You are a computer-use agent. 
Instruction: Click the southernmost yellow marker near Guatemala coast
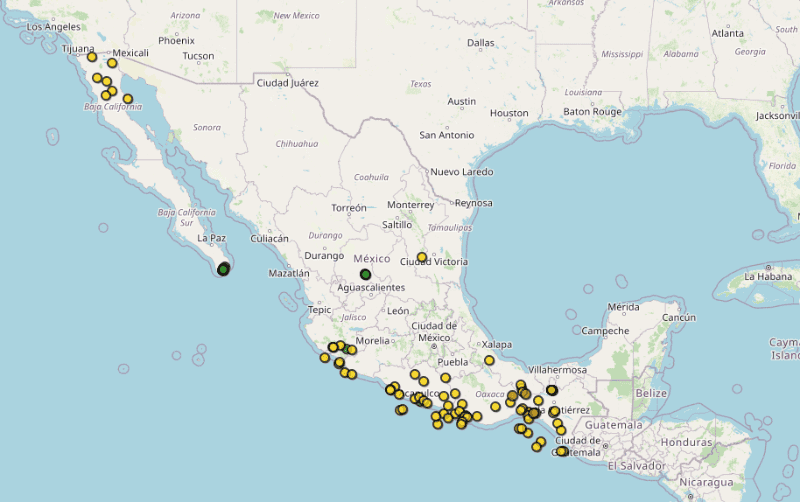click(x=562, y=451)
